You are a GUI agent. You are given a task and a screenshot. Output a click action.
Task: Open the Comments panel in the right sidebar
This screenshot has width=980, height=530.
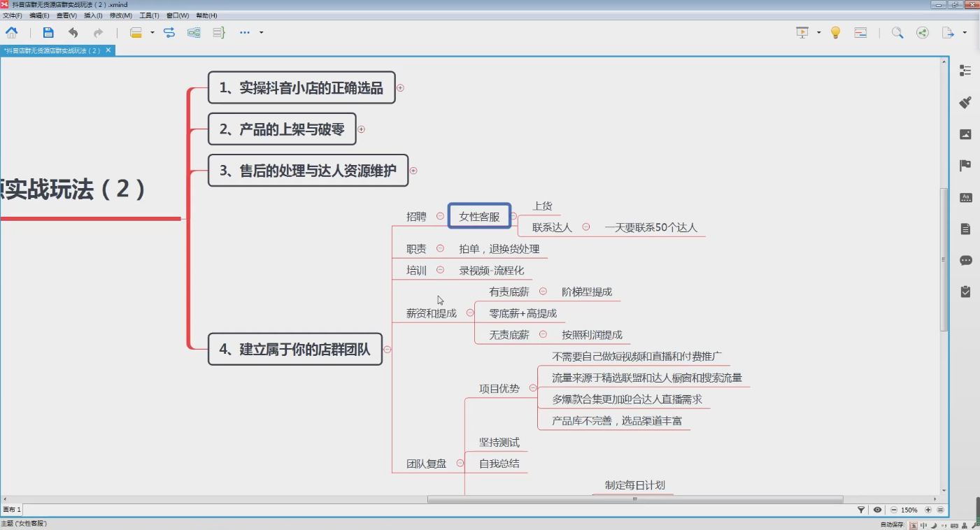pyautogui.click(x=965, y=259)
